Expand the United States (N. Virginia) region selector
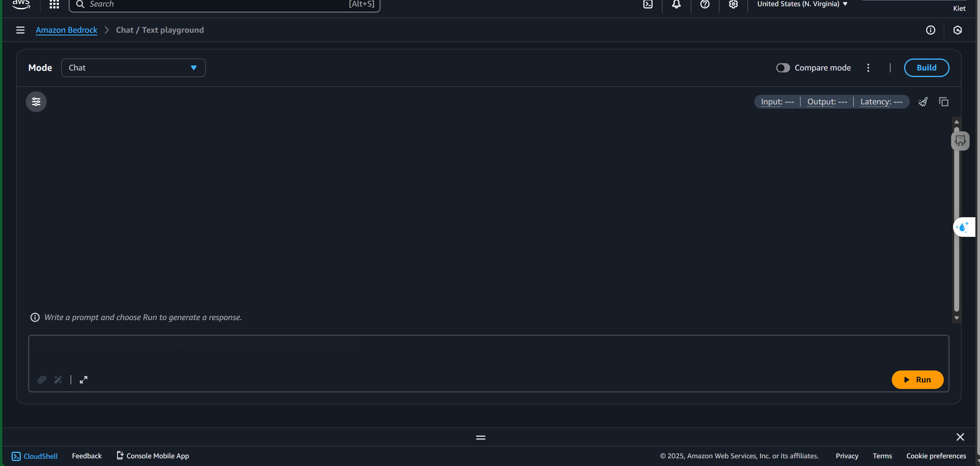 click(x=802, y=4)
